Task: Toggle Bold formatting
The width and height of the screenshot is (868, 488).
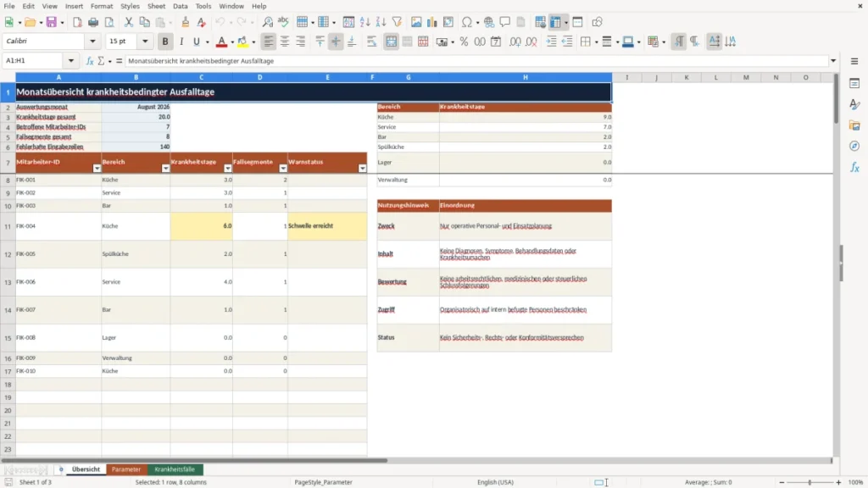Action: tap(165, 42)
